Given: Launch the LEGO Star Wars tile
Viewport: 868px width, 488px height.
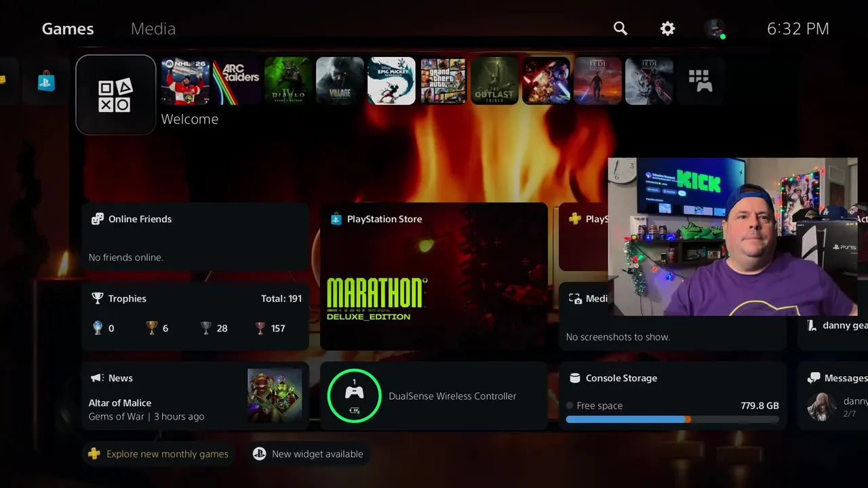Looking at the screenshot, I should pyautogui.click(x=546, y=81).
